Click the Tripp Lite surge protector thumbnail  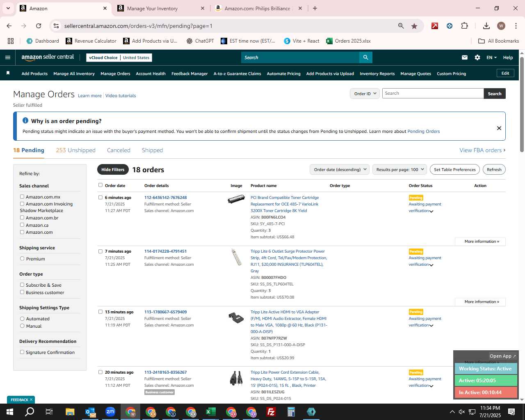point(236,257)
